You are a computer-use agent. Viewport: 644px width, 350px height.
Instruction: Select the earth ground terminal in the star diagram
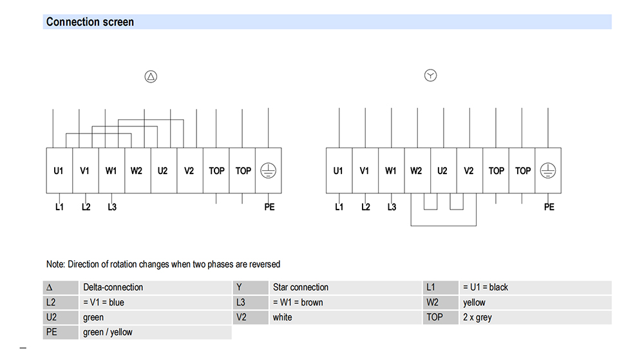coord(548,170)
